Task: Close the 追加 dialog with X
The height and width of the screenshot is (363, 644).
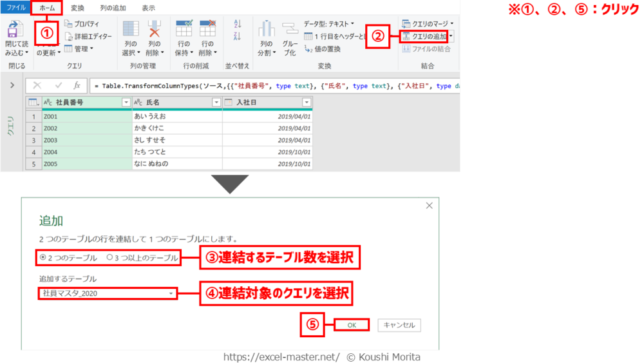Action: 430,206
